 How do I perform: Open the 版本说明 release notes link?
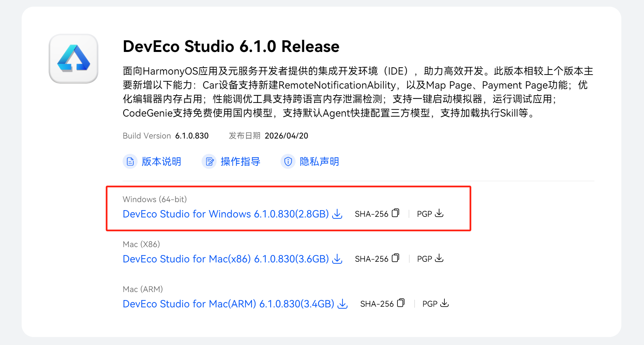coord(162,162)
